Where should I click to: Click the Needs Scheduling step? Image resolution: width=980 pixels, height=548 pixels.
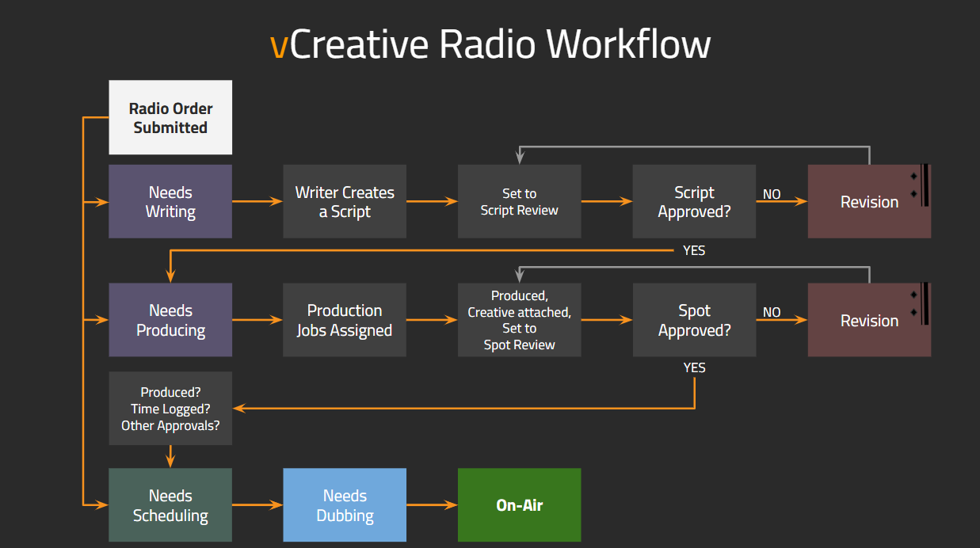point(170,505)
